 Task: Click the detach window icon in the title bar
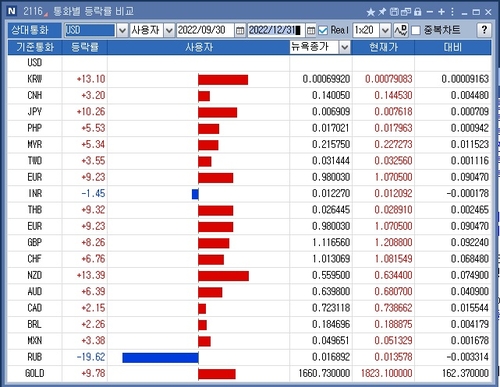point(406,12)
